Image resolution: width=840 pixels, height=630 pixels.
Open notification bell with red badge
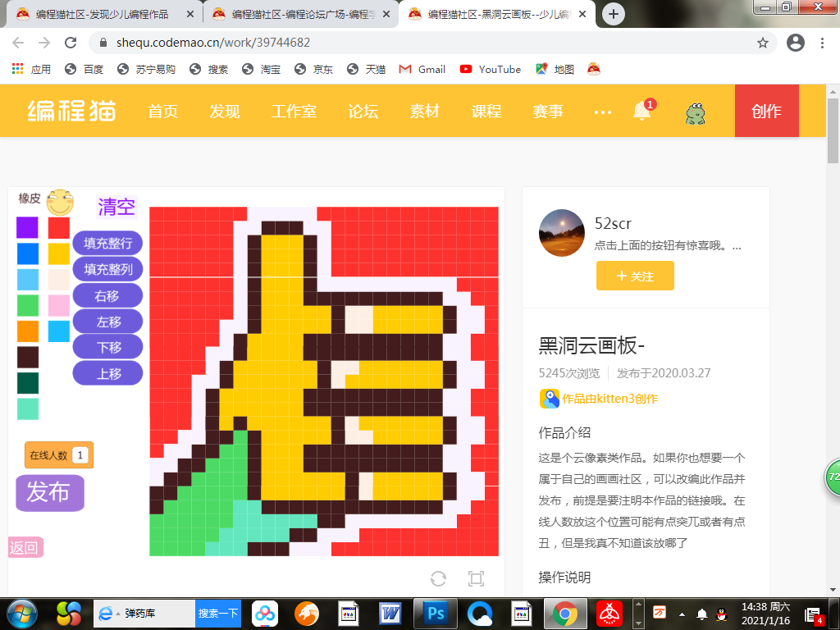tap(642, 111)
